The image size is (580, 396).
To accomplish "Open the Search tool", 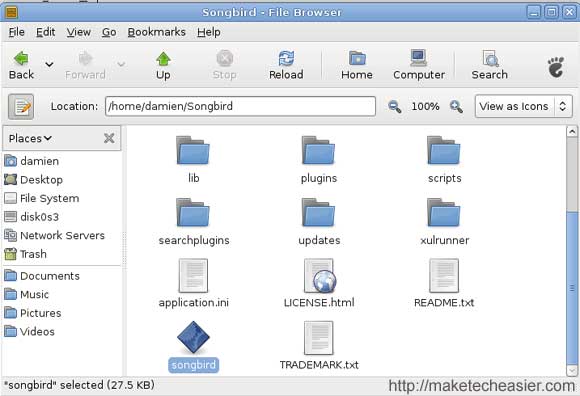I will click(x=489, y=65).
